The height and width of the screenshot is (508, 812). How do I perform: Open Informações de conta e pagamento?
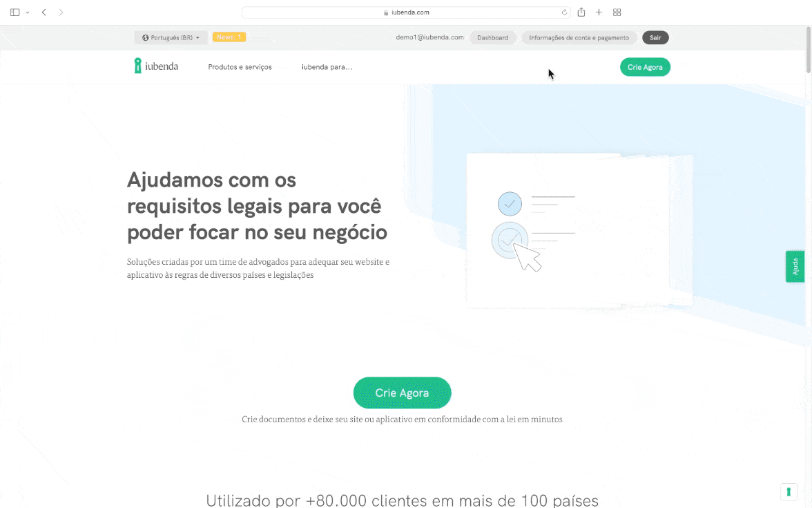[x=579, y=38]
